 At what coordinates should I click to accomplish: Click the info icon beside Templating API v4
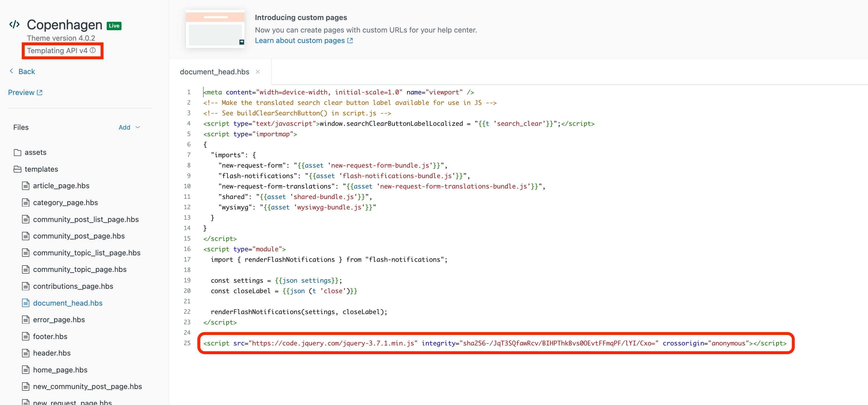pos(93,50)
